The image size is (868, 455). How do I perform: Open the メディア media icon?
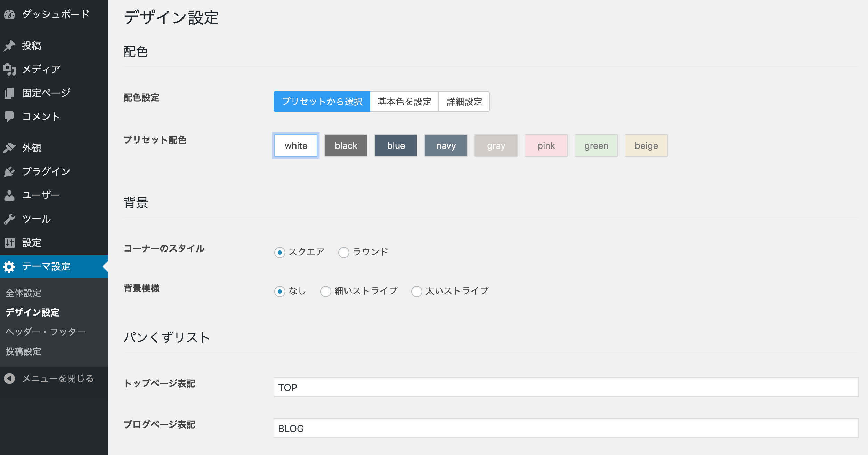(9, 69)
